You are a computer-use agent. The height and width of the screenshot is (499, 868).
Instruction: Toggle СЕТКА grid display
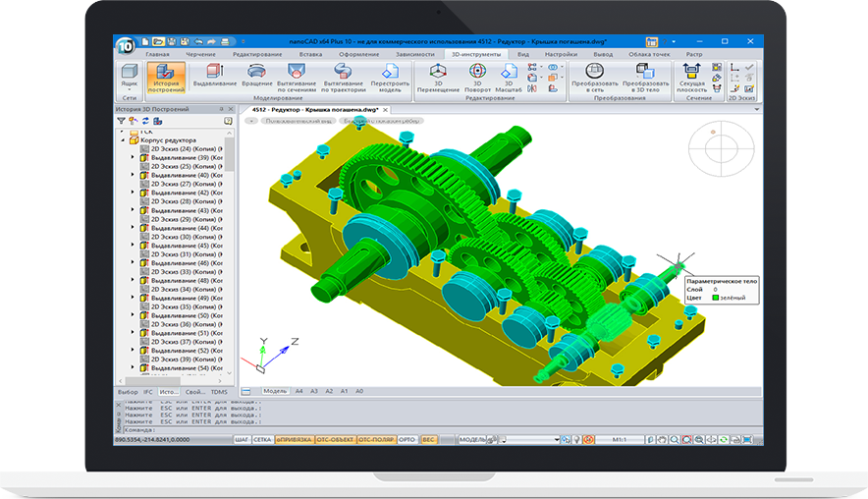pyautogui.click(x=262, y=440)
